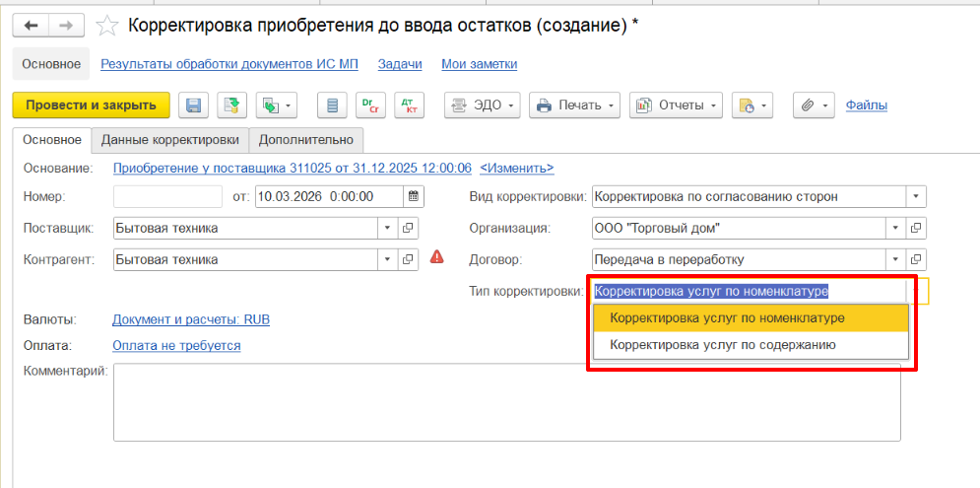
Task: Switch to the Данные корректировки tab
Action: (169, 140)
